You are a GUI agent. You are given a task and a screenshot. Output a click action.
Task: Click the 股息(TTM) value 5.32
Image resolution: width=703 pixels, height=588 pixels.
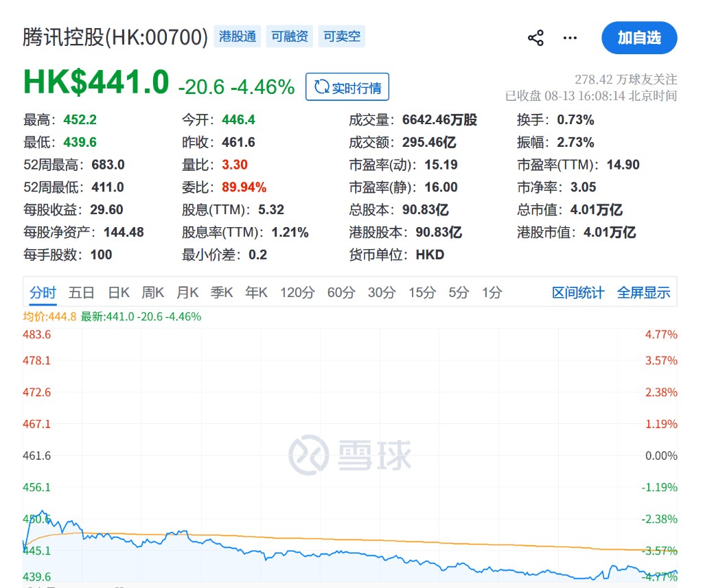(270, 209)
